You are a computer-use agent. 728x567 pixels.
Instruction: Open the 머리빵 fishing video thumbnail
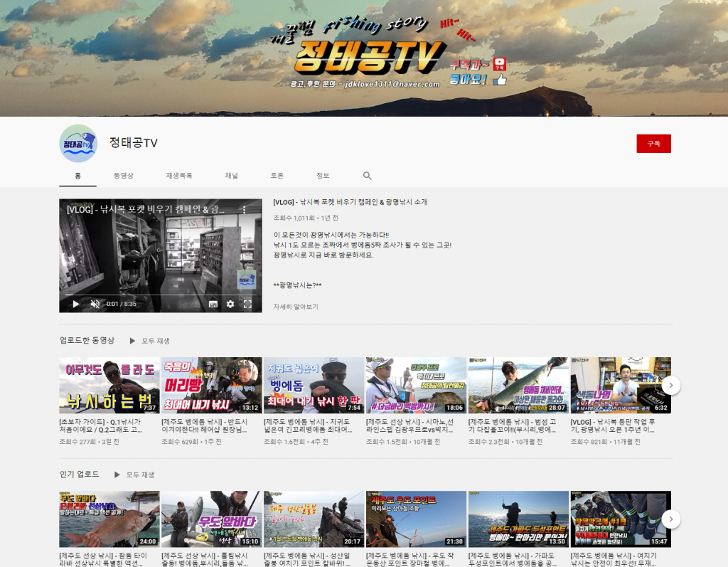click(x=211, y=385)
